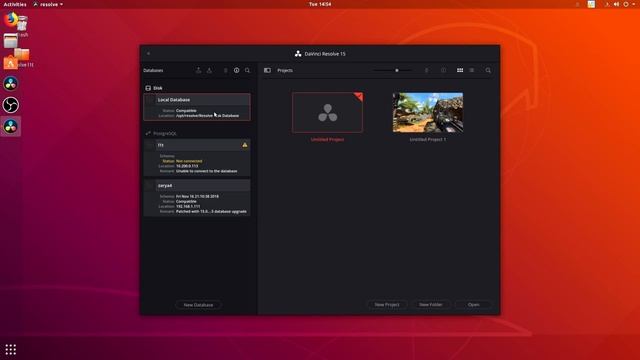Click the 'Untitled Project 1' label
Image resolution: width=640 pixels, height=360 pixels.
tap(428, 140)
